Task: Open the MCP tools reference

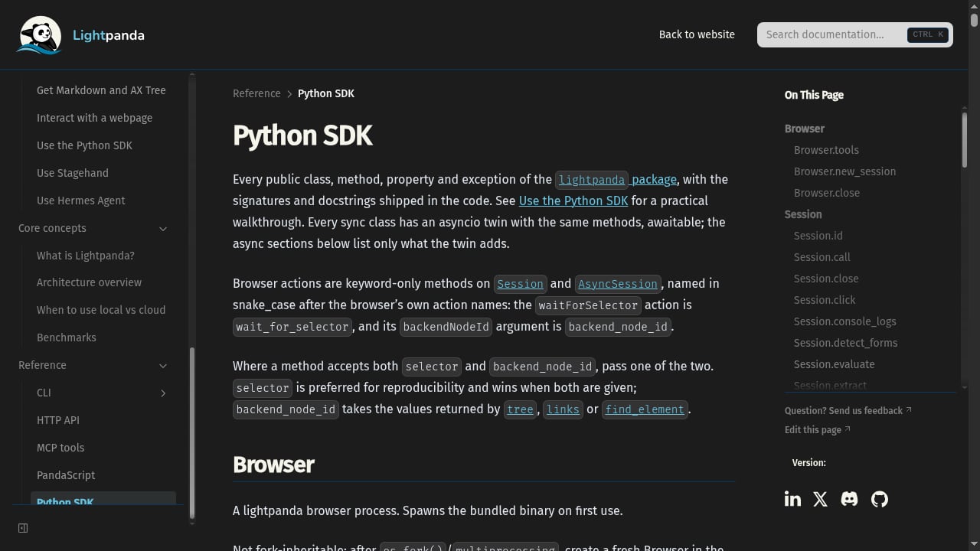Action: click(x=60, y=448)
